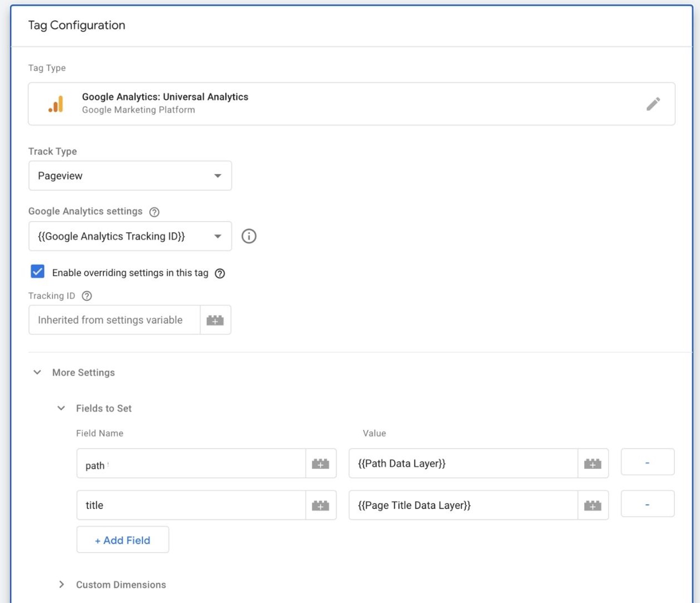Remove the title field row
The image size is (700, 603).
pyautogui.click(x=647, y=505)
